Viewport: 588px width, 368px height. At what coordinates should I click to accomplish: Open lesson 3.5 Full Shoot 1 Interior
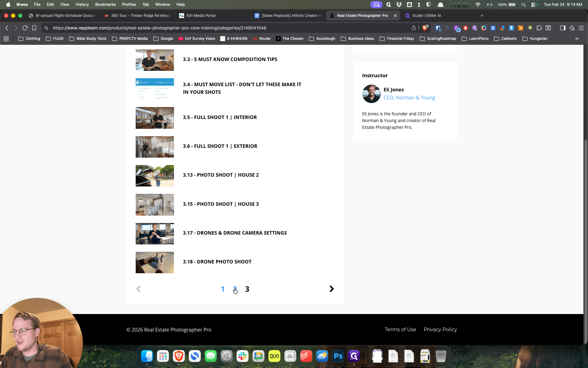220,117
